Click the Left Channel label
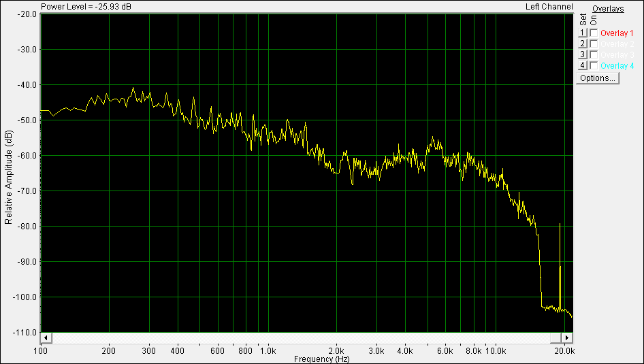The width and height of the screenshot is (644, 364). click(x=549, y=7)
